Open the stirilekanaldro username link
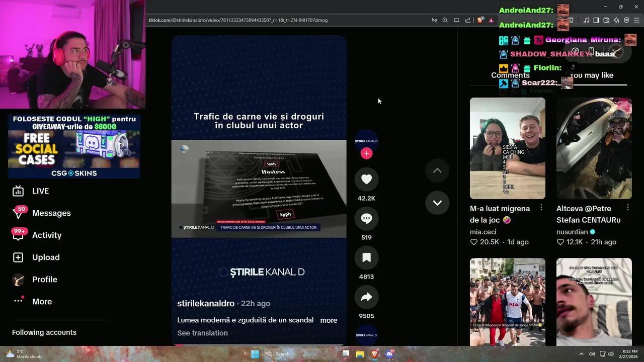 coord(206,304)
